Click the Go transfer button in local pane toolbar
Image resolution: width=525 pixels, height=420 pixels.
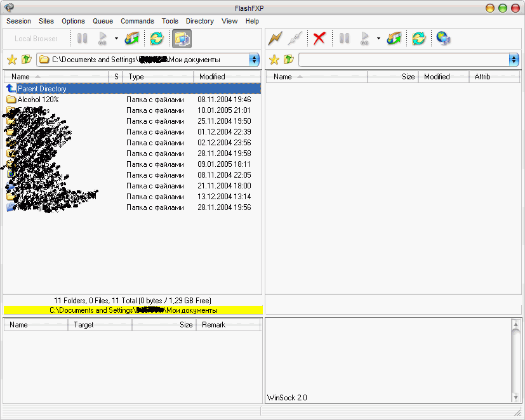click(x=102, y=39)
